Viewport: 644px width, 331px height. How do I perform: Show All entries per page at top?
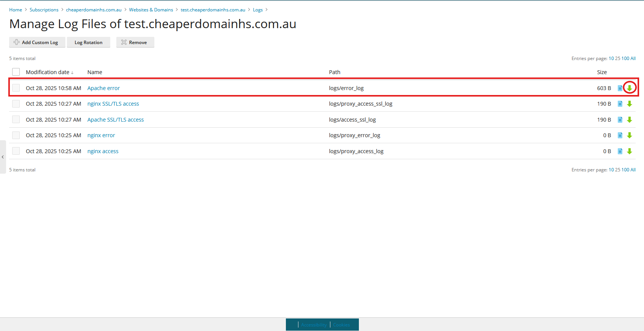(x=633, y=59)
